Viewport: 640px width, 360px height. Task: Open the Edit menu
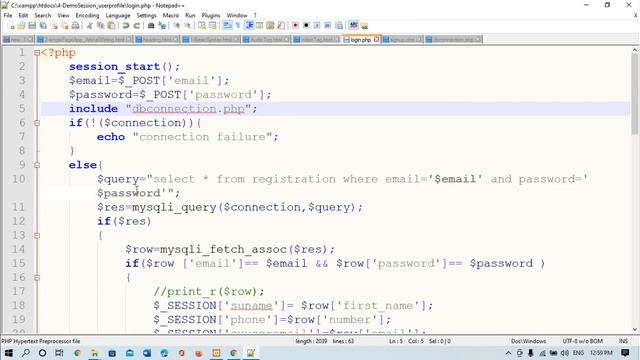(23, 16)
